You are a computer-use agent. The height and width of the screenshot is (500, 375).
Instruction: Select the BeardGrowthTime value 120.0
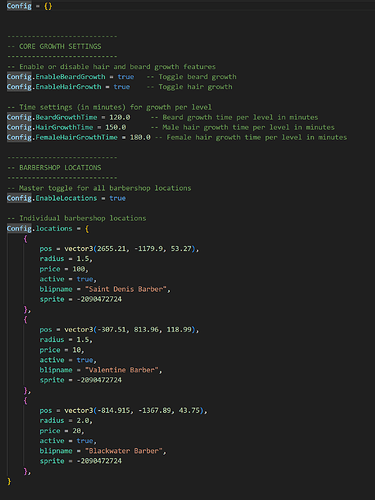pyautogui.click(x=120, y=117)
